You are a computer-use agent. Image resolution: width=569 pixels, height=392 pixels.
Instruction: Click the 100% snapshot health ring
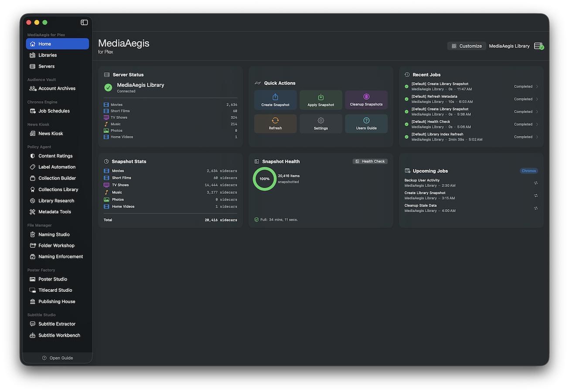[265, 179]
